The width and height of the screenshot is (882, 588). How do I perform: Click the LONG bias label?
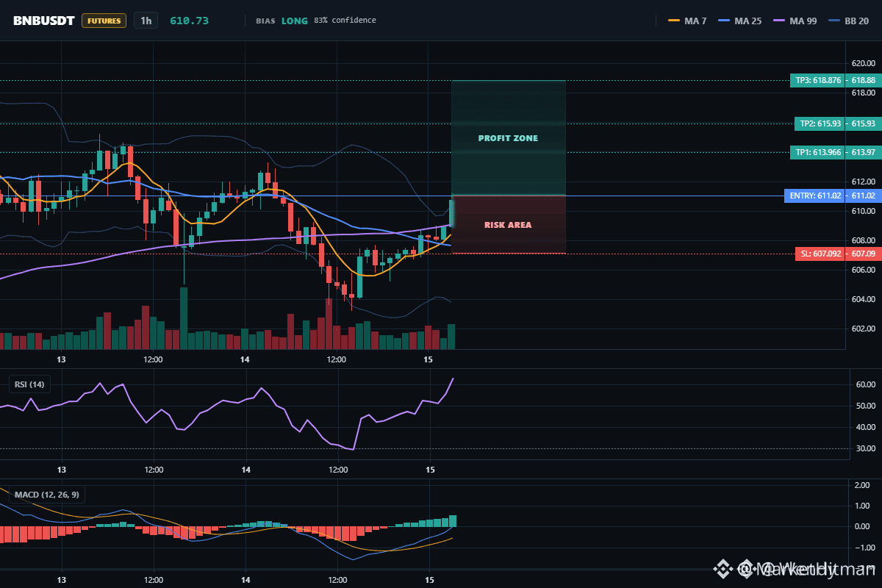click(295, 21)
